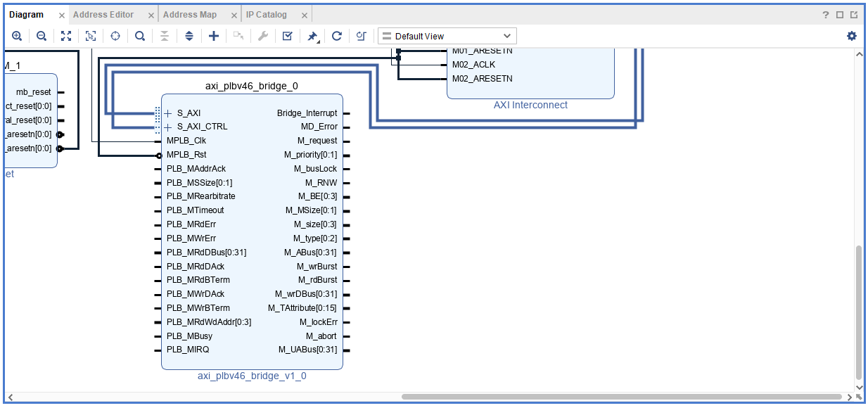Expand the S_AXI_CTRL interface port
This screenshot has height=408, width=868.
tap(168, 127)
